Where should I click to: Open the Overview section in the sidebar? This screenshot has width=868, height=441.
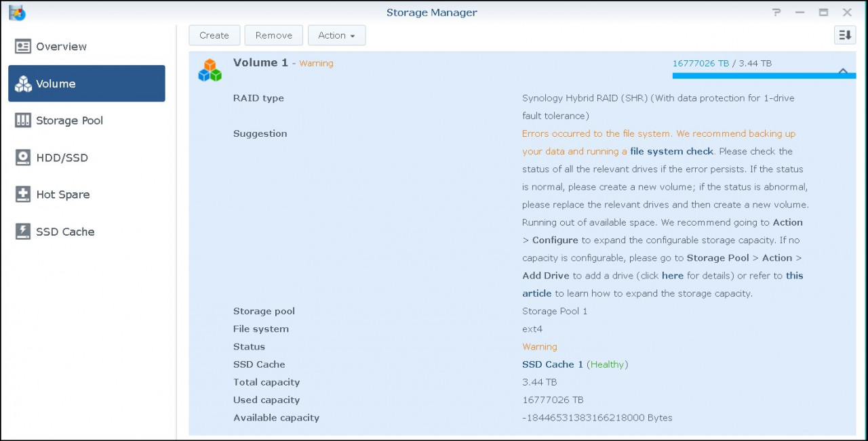tap(62, 46)
